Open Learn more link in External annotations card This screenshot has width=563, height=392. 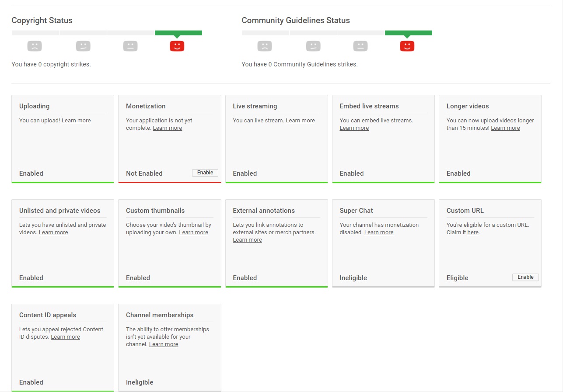click(248, 240)
